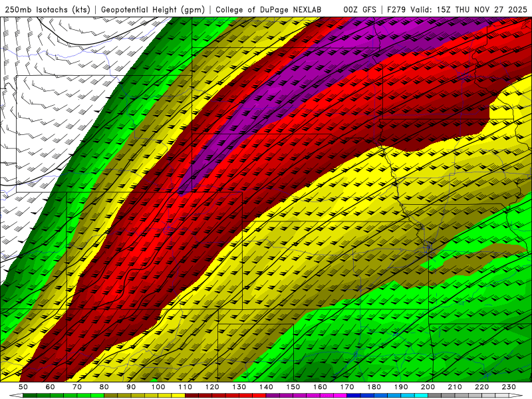532x399 pixels.
Task: Pick the lightest gray swatch just before 230
Action: (502, 395)
